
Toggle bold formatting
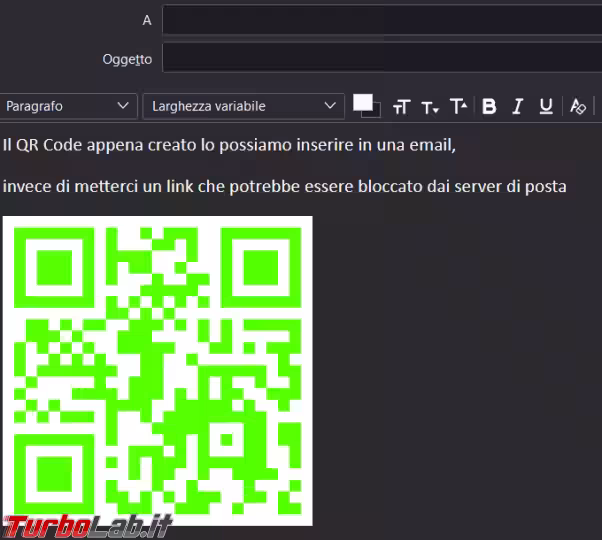point(489,106)
